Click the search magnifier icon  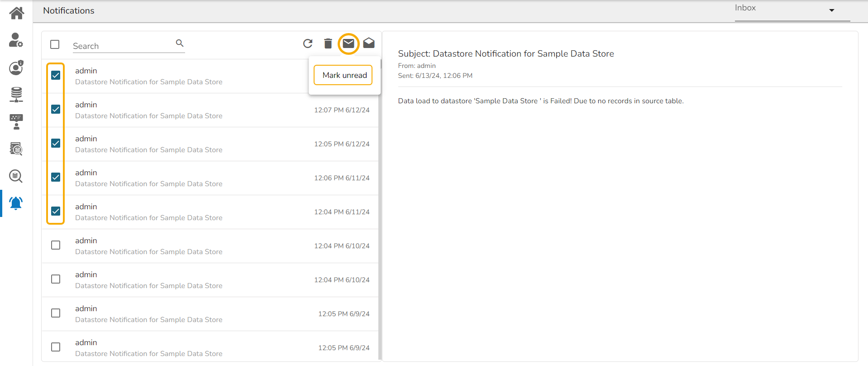pos(180,43)
